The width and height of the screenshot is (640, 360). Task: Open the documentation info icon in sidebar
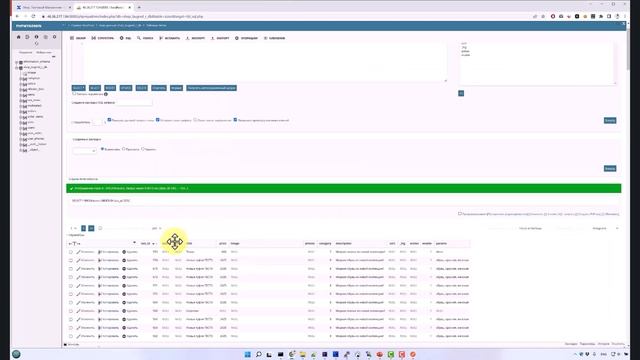click(x=36, y=37)
